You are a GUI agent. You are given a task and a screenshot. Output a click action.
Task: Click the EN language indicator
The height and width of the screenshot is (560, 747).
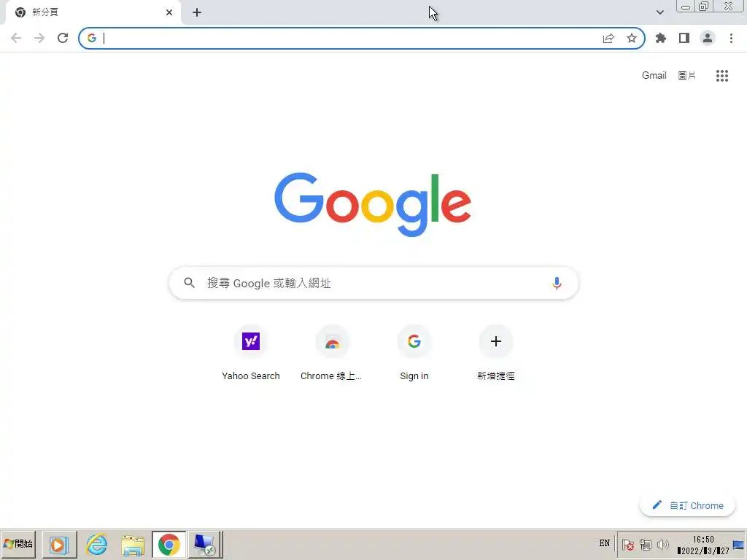pyautogui.click(x=605, y=543)
